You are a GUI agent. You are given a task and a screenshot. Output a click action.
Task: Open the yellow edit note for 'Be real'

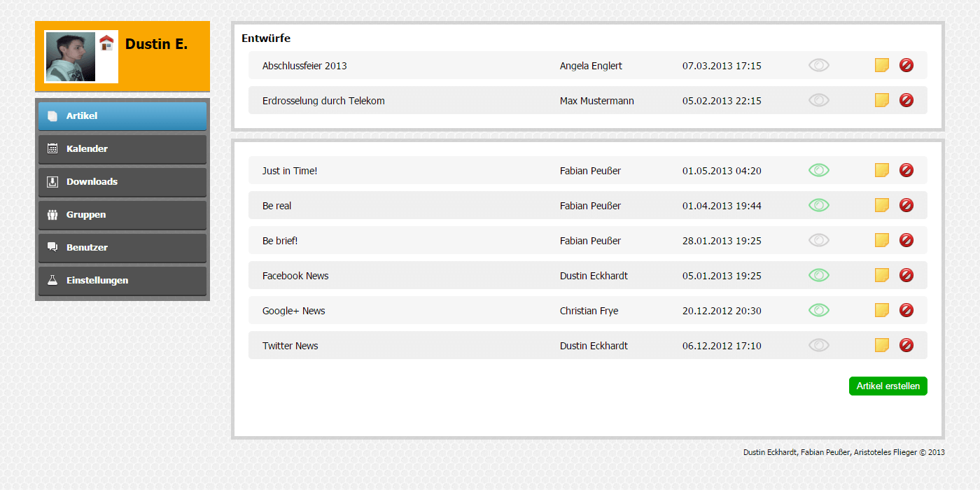[882, 205]
